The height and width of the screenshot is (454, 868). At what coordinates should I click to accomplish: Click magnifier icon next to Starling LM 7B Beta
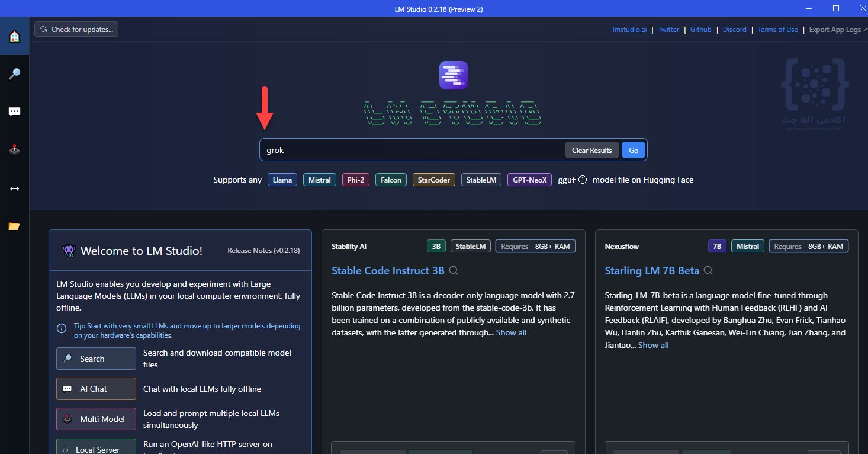click(708, 271)
